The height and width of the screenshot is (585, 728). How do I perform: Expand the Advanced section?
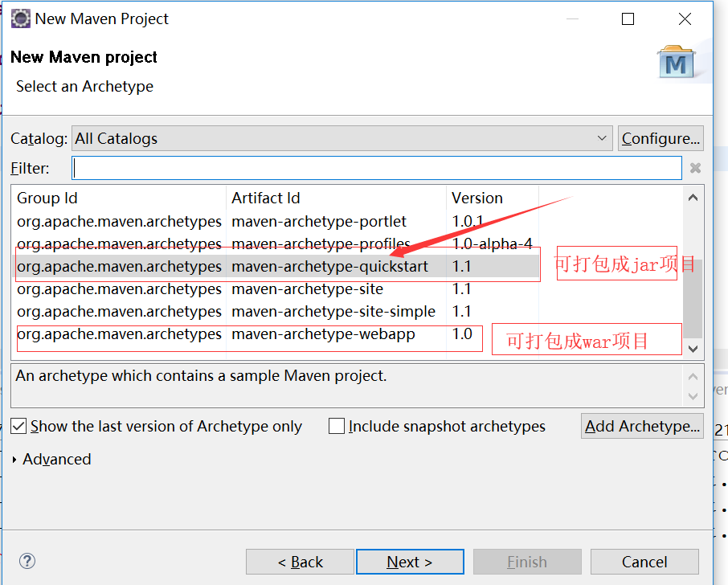17,460
